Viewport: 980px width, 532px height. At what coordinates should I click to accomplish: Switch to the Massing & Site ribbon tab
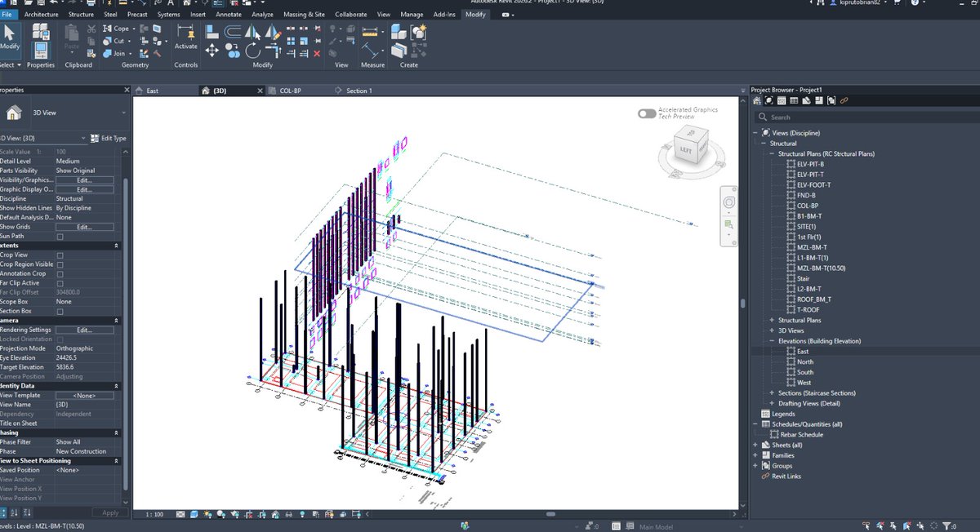click(x=304, y=15)
